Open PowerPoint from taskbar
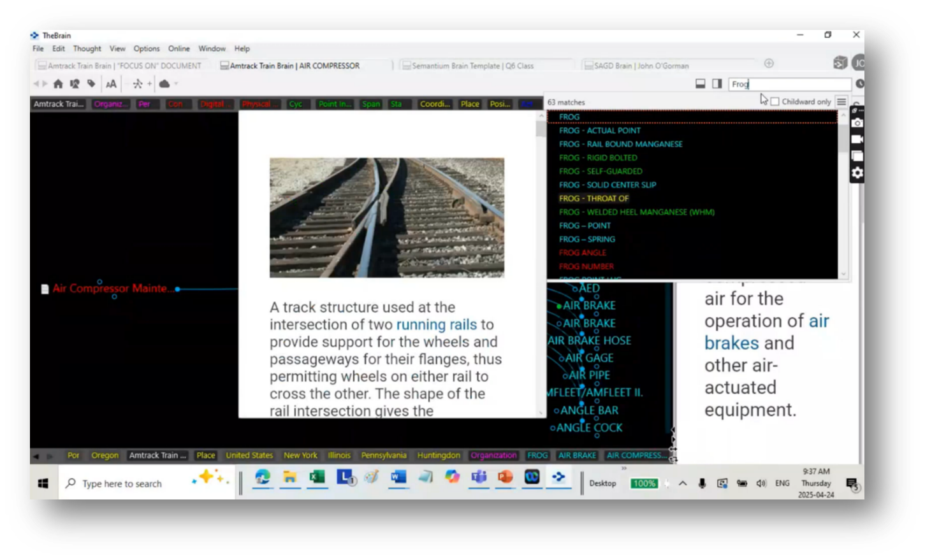The width and height of the screenshot is (925, 560). [x=506, y=477]
